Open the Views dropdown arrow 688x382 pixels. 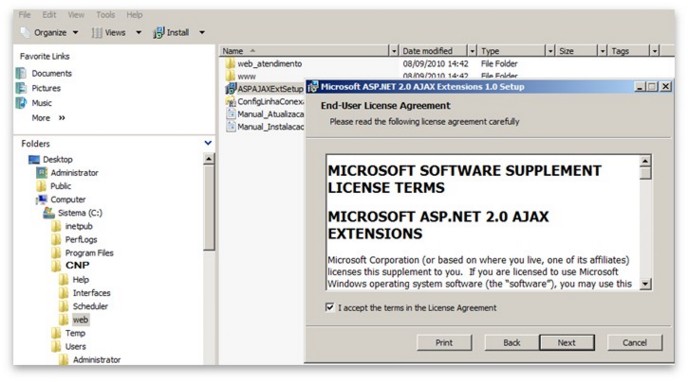(x=139, y=32)
